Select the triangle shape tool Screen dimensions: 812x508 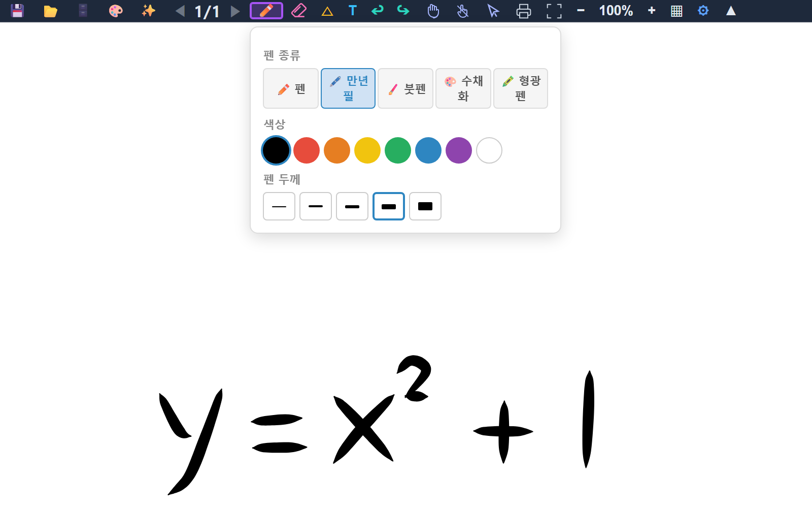point(327,11)
